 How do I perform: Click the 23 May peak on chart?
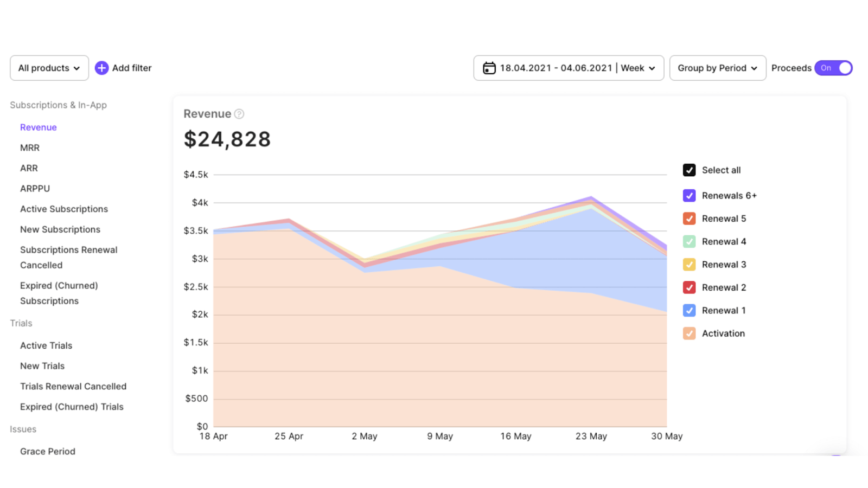[x=591, y=197]
